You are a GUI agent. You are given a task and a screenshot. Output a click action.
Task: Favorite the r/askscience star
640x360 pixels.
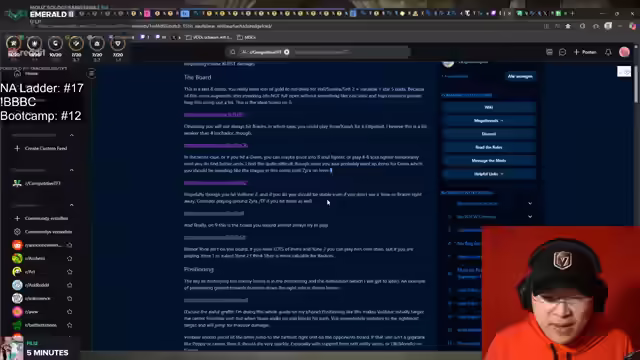pyautogui.click(x=69, y=298)
